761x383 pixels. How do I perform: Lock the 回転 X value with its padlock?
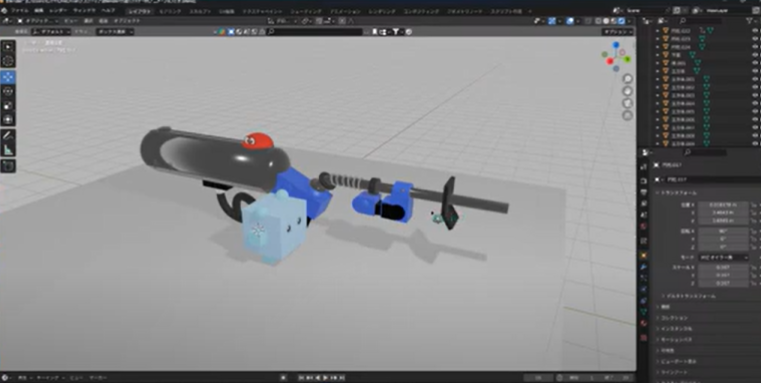753,231
